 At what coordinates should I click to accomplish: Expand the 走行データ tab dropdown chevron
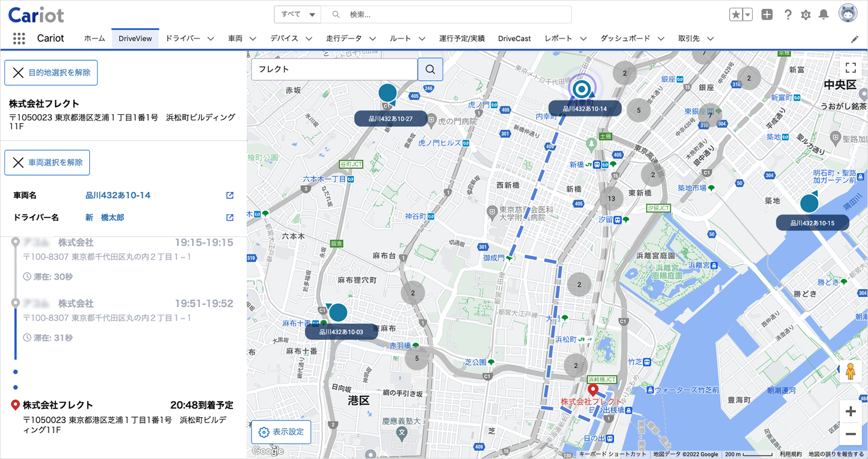372,38
